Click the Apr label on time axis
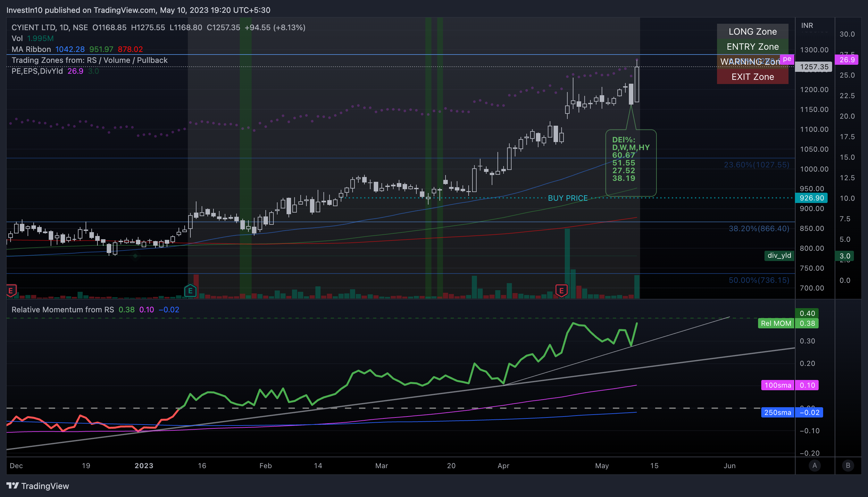Viewport: 868px width, 497px height. pyautogui.click(x=503, y=466)
